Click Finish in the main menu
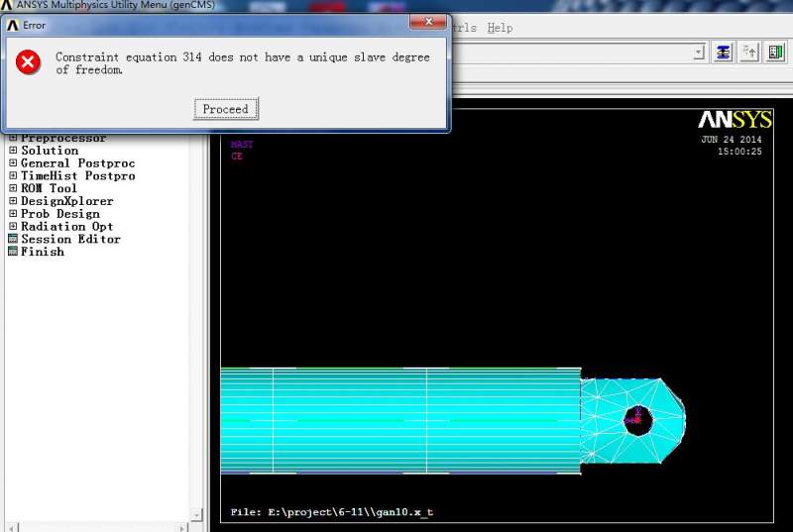 point(43,251)
